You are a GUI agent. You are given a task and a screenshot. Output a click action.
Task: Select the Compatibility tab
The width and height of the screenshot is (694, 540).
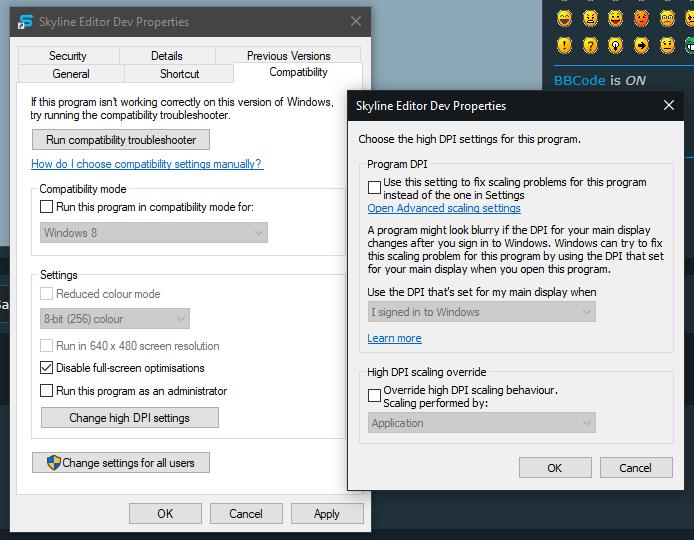click(298, 72)
